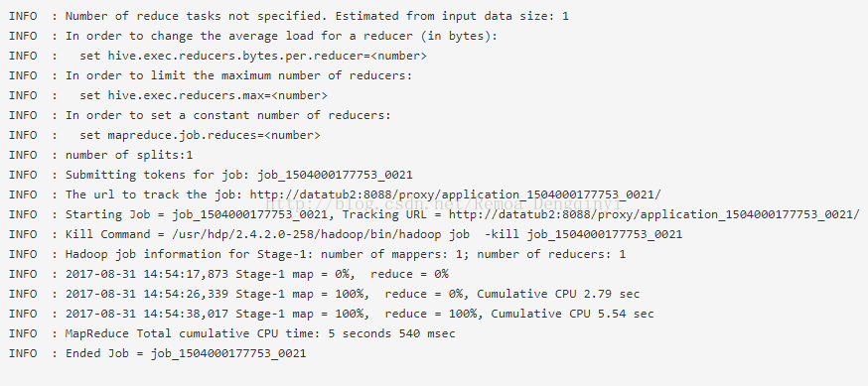868x386 pixels.
Task: Click the Ended Job job id text
Action: tap(228, 353)
